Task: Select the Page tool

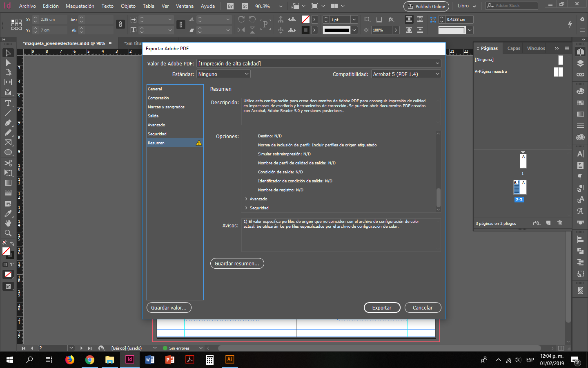Action: [8, 72]
